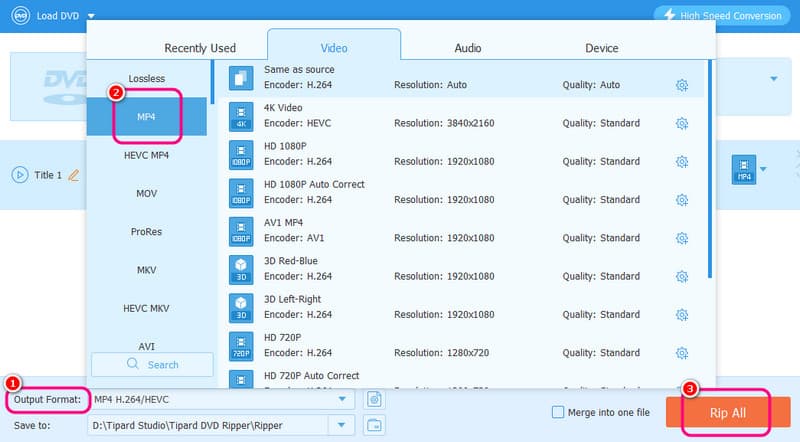Expand the Load DVD dropdown arrow
This screenshot has height=442, width=800.
click(x=91, y=16)
